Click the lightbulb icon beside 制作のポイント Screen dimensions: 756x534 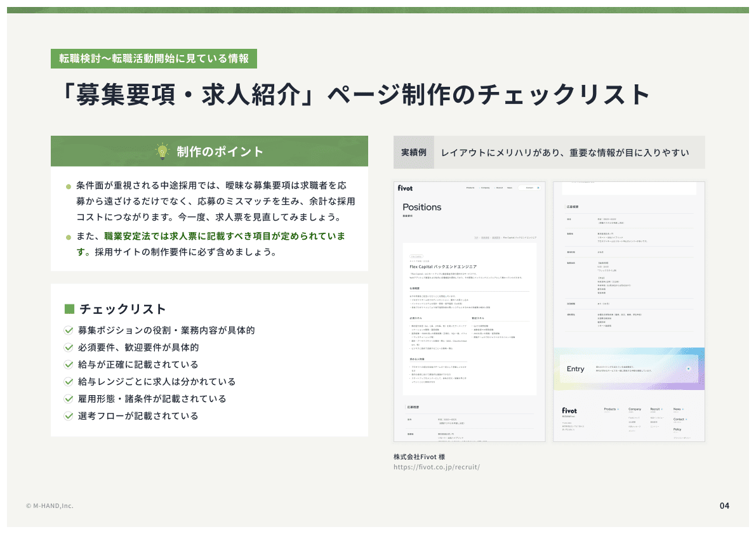(x=162, y=152)
